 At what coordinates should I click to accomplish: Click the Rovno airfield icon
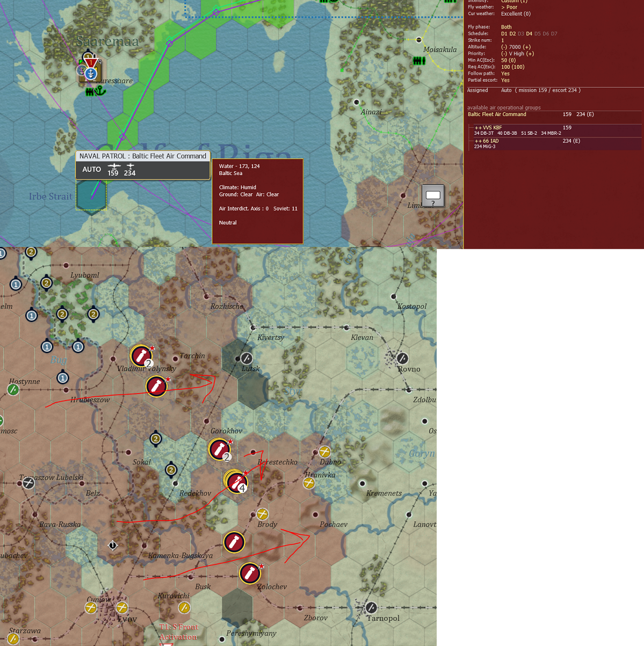click(402, 358)
